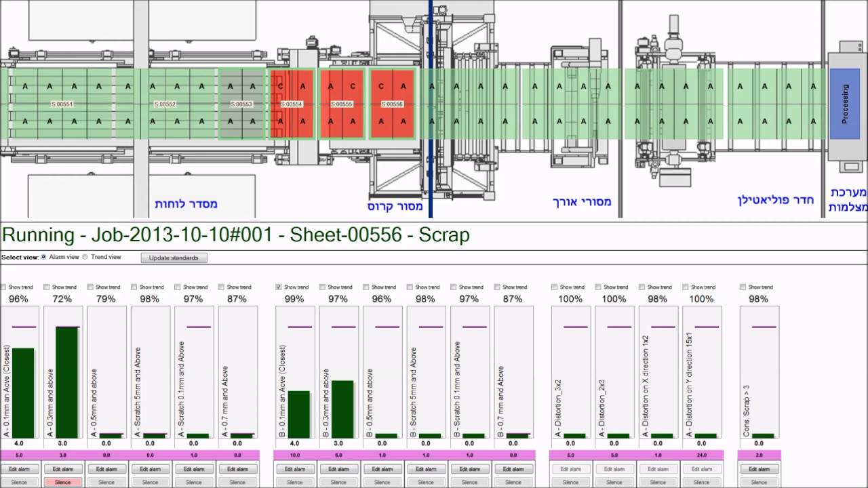The height and width of the screenshot is (488, 868).
Task: Edit alarm for A - 0.1mm Closest gauge
Action: pos(20,469)
